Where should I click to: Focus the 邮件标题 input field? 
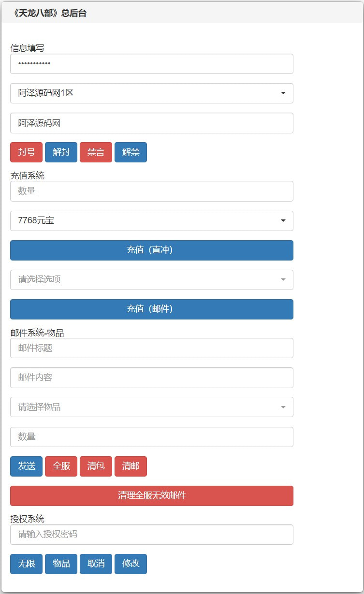pos(151,348)
